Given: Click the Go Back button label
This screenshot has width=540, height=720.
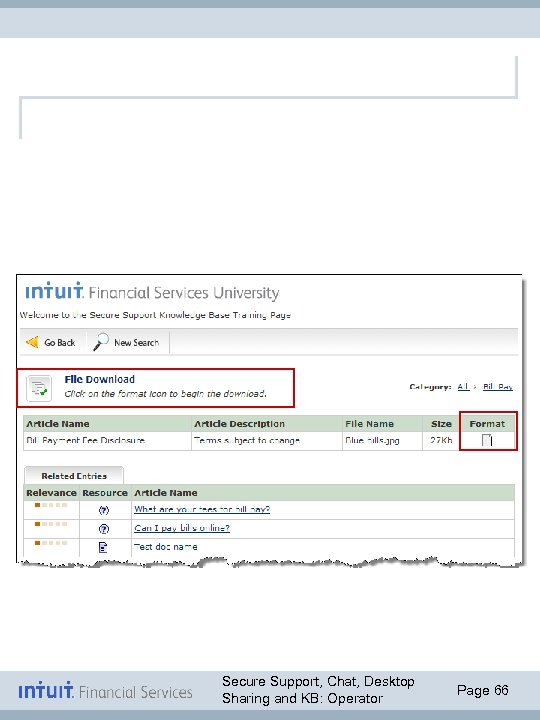Looking at the screenshot, I should tap(60, 343).
